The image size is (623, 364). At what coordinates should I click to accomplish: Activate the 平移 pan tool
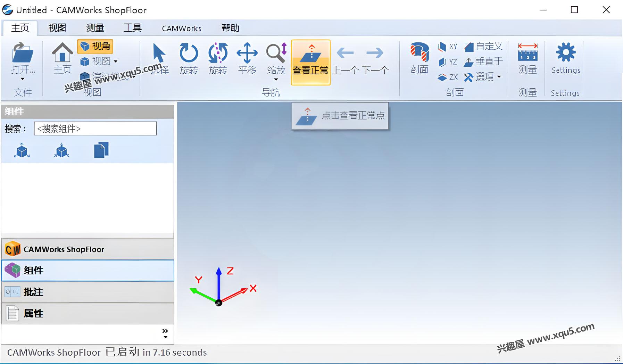(247, 58)
